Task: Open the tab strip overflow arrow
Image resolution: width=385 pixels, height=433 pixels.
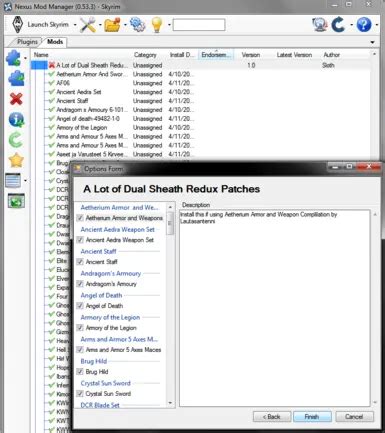Action: pyautogui.click(x=373, y=42)
